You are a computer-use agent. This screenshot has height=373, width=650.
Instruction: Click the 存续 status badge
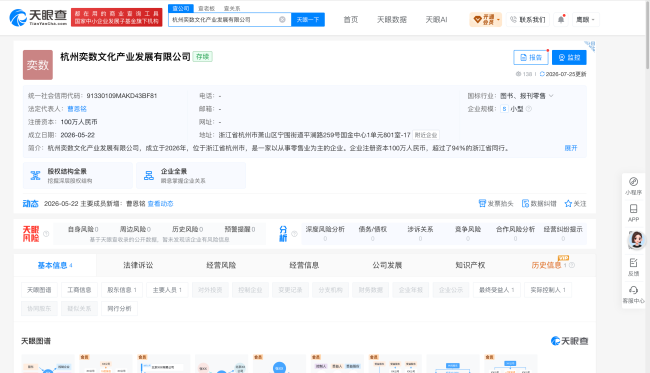202,57
